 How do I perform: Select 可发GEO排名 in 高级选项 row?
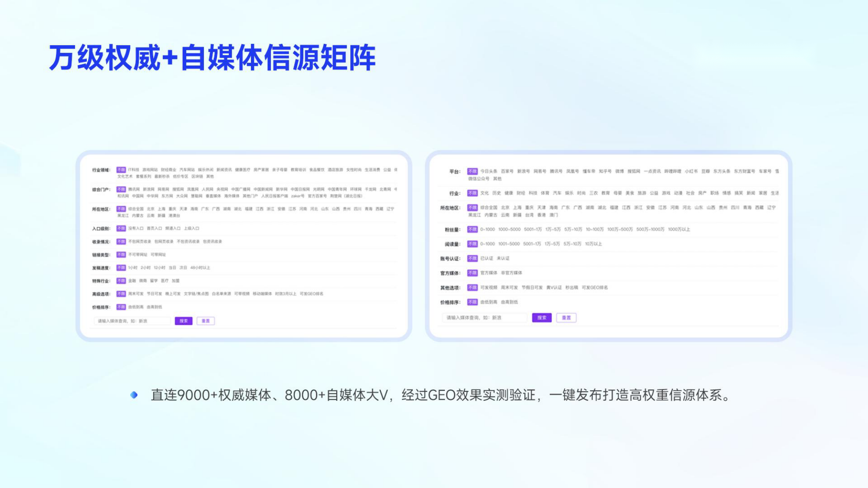coord(312,294)
